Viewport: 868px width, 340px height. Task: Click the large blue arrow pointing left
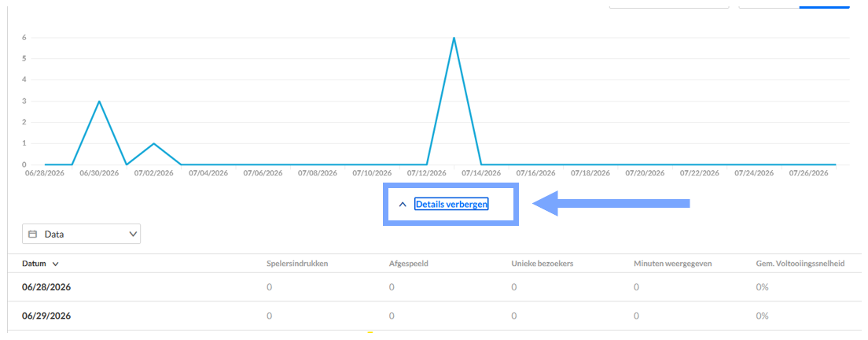pos(611,204)
